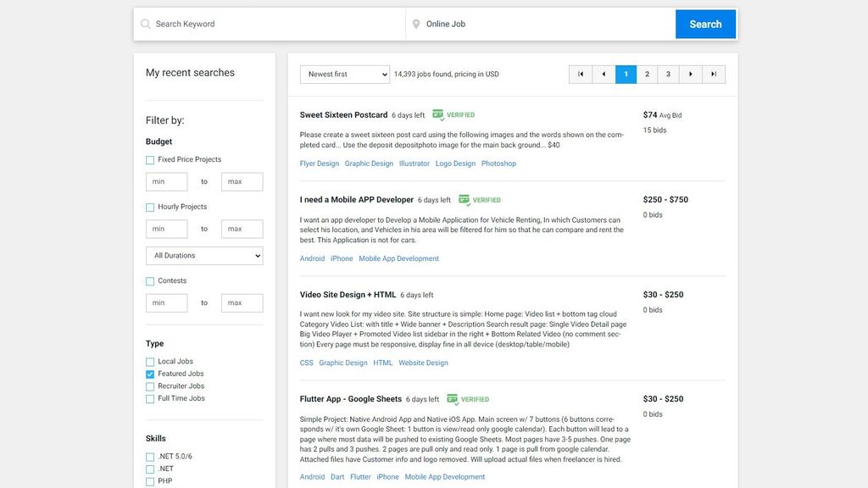
Task: Go back using the previous-page arrow icon
Action: pyautogui.click(x=603, y=74)
